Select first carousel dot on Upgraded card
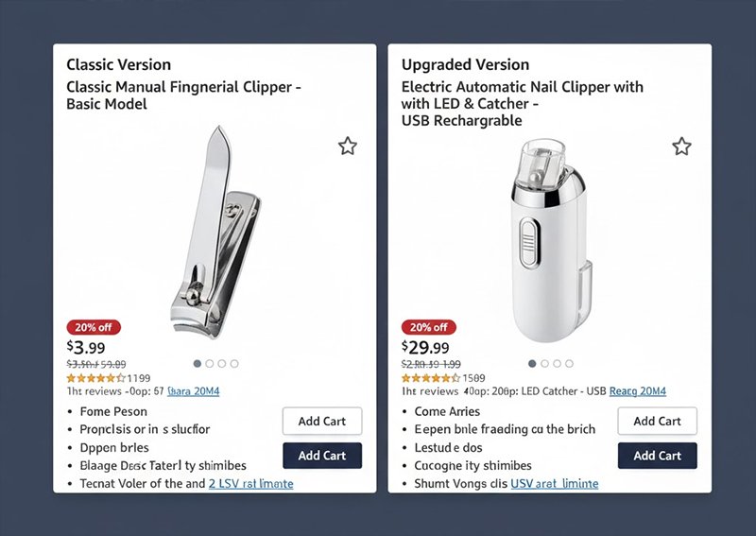The width and height of the screenshot is (756, 536). coord(532,363)
